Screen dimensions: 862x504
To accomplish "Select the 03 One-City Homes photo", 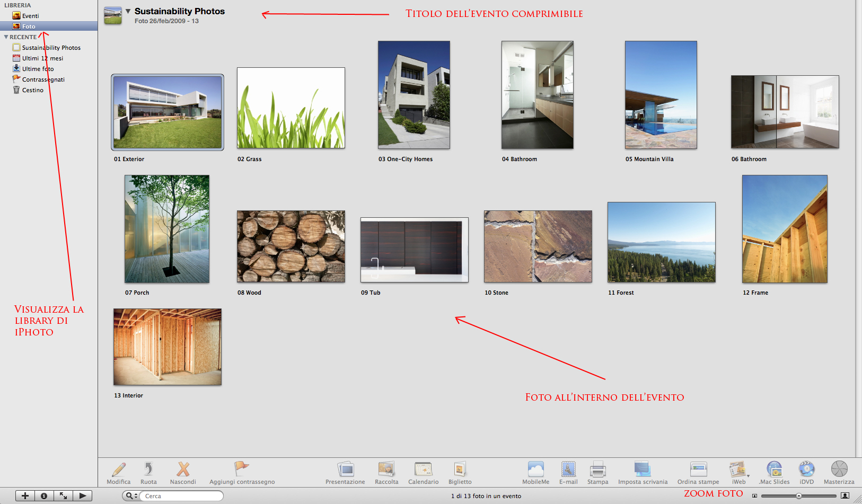I will point(414,95).
